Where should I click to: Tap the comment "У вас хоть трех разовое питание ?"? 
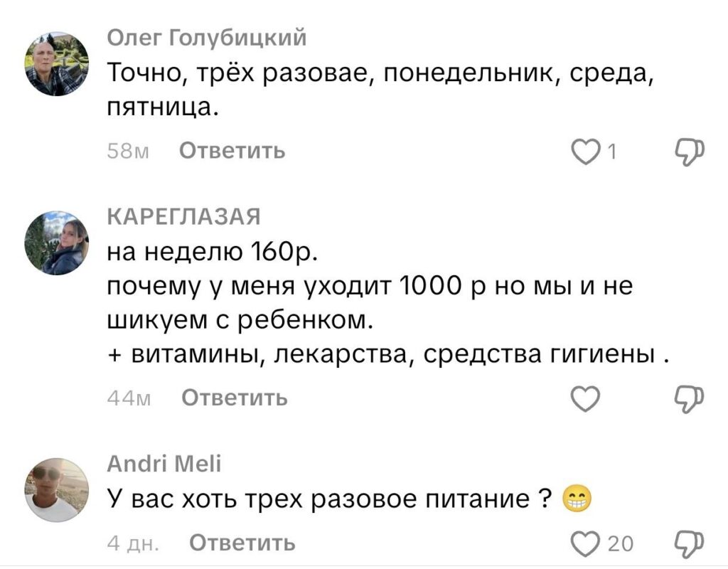pos(330,499)
